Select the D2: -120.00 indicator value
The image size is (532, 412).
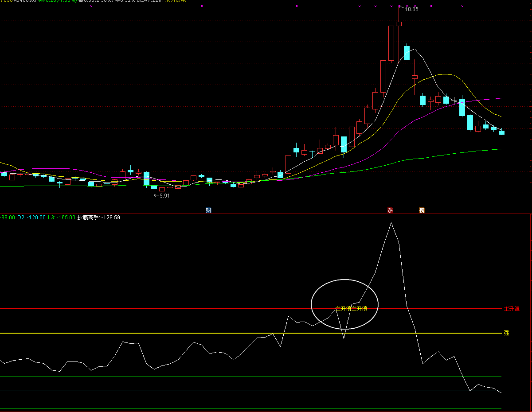click(31, 218)
